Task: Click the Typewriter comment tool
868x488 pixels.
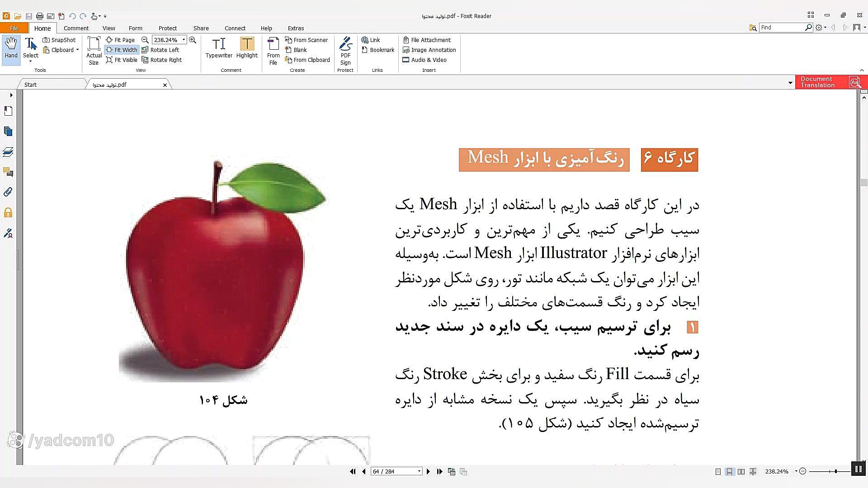Action: pos(219,48)
